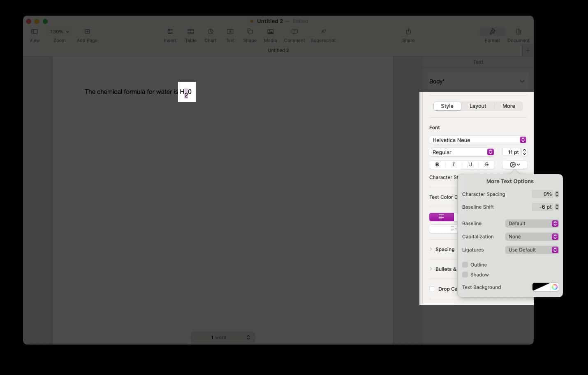This screenshot has height=375, width=588.
Task: Click the Untitled 2 document tab
Action: (278, 50)
